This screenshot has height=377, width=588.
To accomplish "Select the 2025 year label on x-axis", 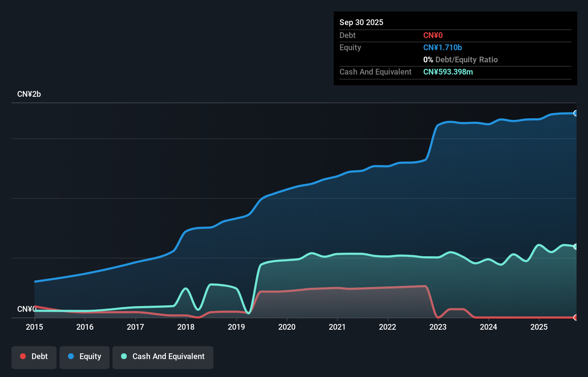I will (x=540, y=327).
